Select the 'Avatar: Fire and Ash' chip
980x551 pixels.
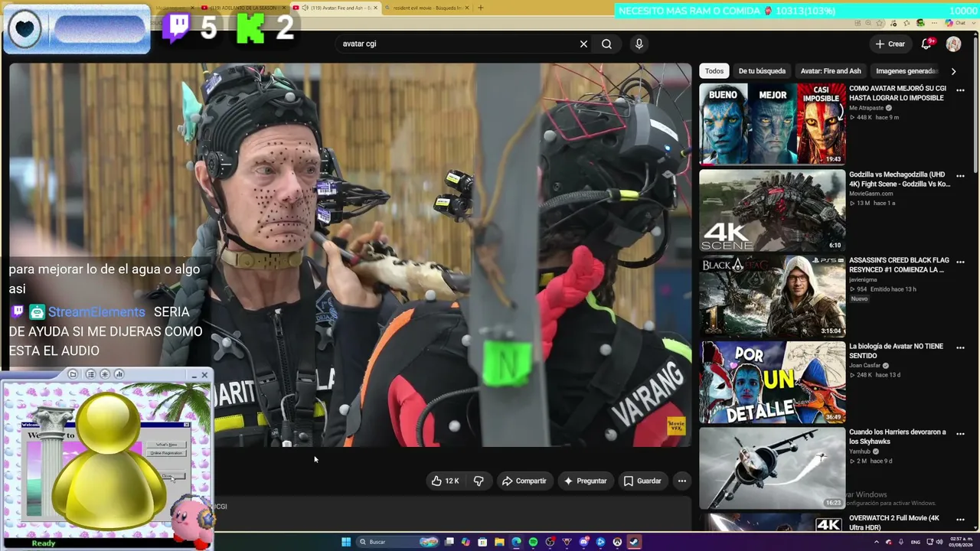pos(831,71)
